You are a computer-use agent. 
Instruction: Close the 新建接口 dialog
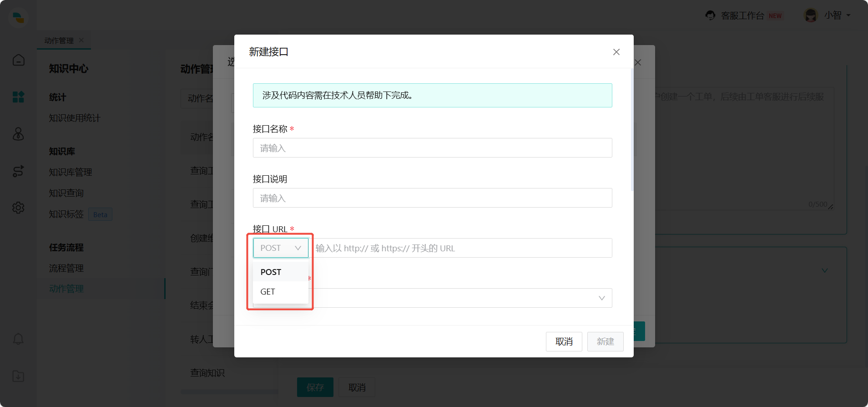616,52
